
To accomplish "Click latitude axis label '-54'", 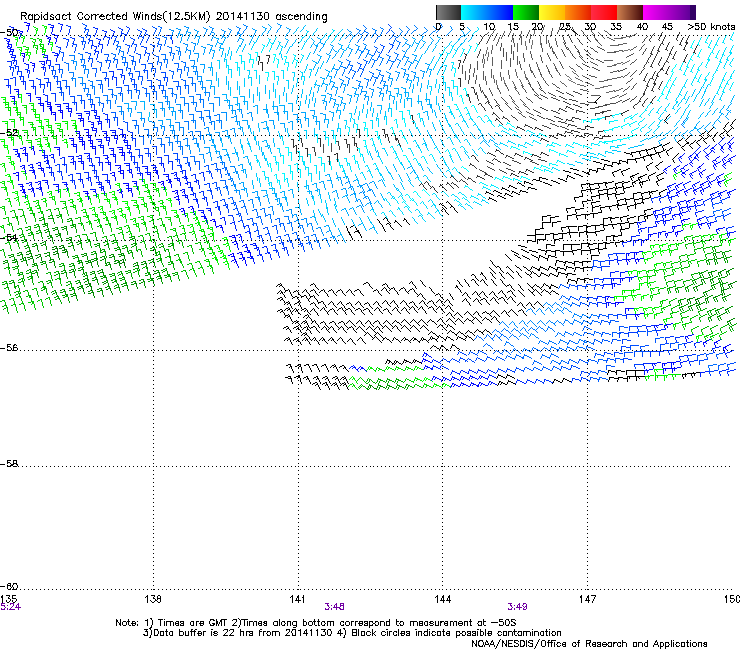I will click(9, 237).
